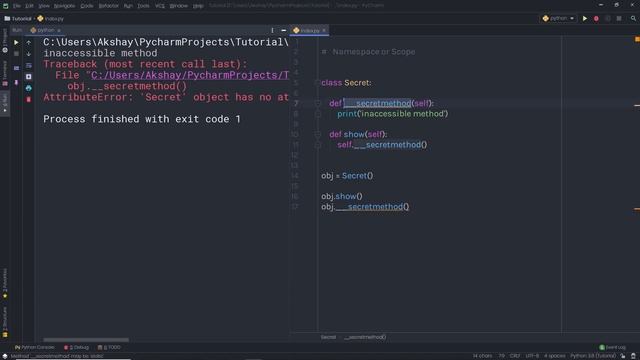Click Secret in the editor breadcrumb

click(328, 337)
